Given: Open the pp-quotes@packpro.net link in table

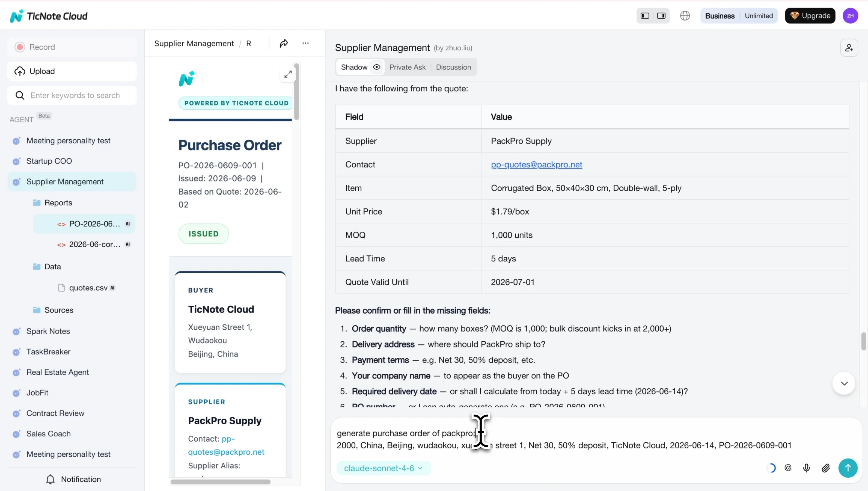Looking at the screenshot, I should (536, 165).
